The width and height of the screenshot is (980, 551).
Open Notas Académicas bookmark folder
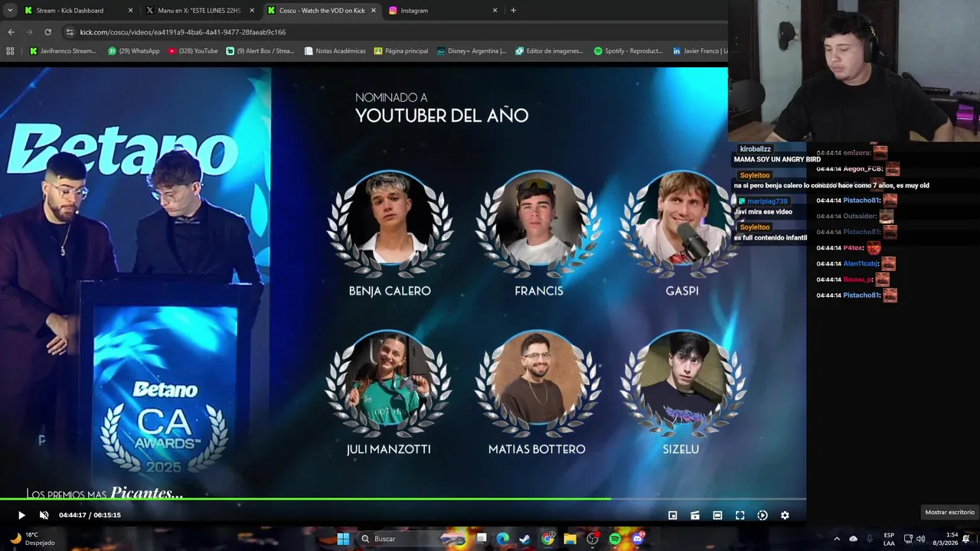tap(335, 51)
